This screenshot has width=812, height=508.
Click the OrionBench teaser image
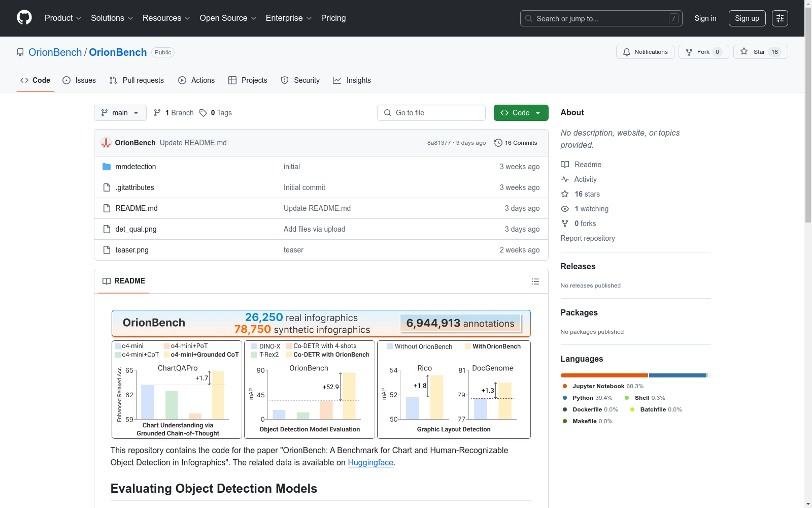[321, 374]
